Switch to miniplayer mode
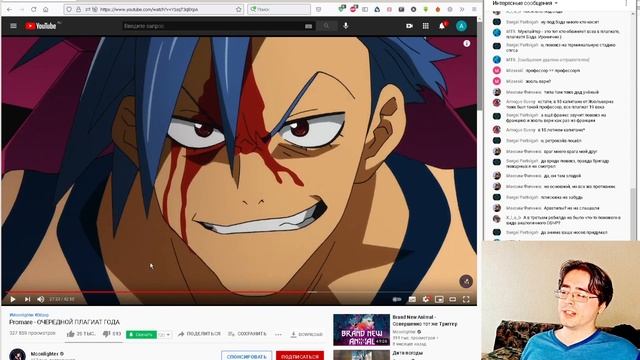Image resolution: width=640 pixels, height=360 pixels. pos(439,299)
